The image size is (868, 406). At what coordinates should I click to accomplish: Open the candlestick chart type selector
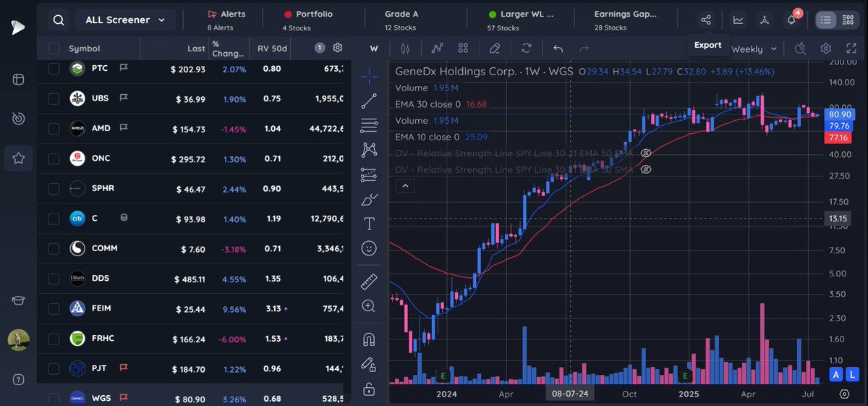click(404, 49)
